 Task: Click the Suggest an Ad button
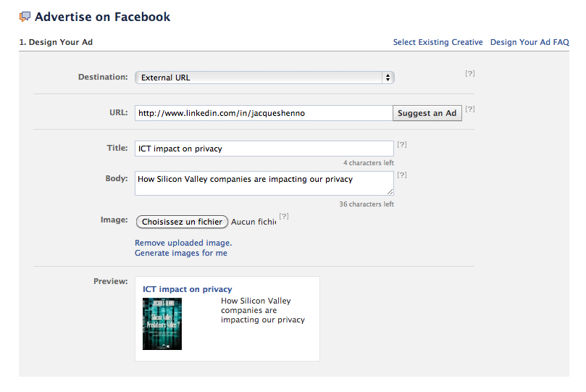tap(427, 113)
